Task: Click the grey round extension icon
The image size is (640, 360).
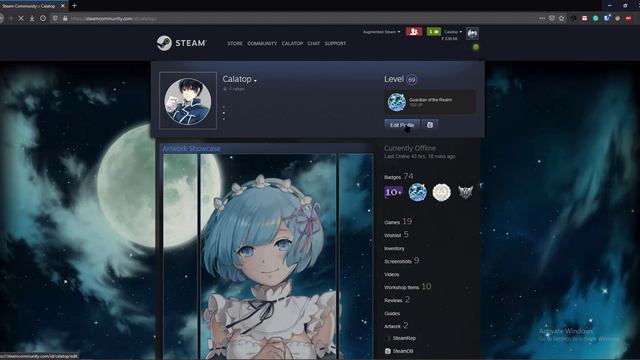Action: [618, 18]
